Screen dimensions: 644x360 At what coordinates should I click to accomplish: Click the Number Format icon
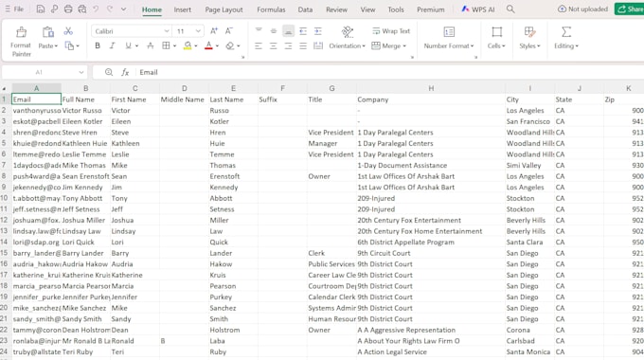click(449, 31)
